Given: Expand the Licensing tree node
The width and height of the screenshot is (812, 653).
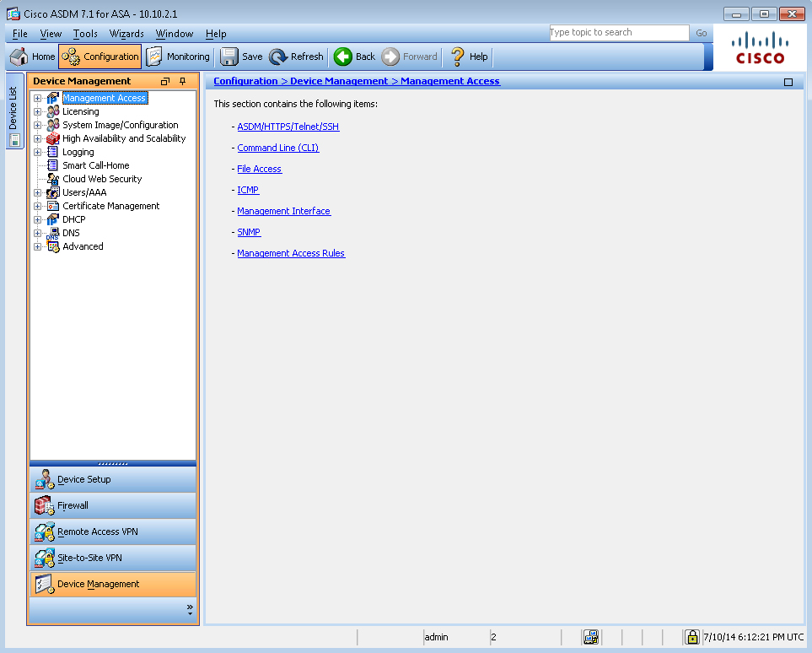Looking at the screenshot, I should coord(37,112).
